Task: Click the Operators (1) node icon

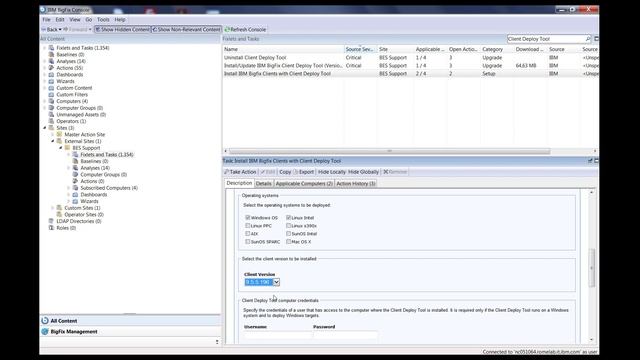Action: pyautogui.click(x=51, y=121)
